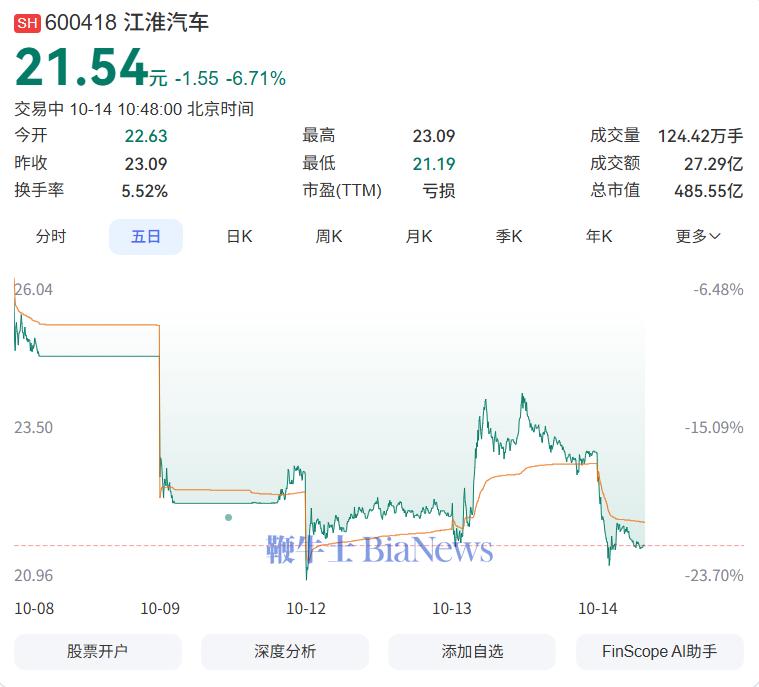Click the 26.04 price axis label

[x=33, y=290]
